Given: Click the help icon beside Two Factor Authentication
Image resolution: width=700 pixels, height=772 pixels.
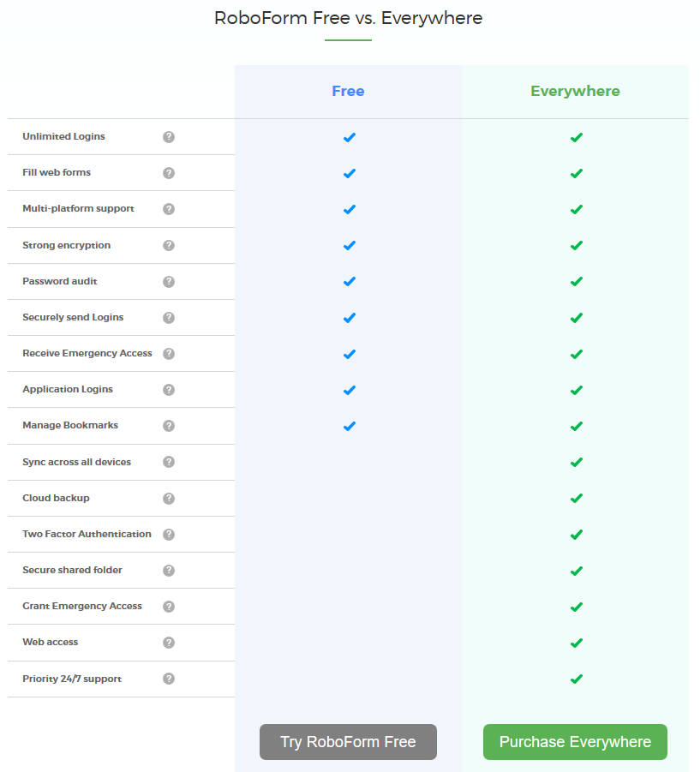Looking at the screenshot, I should pyautogui.click(x=169, y=535).
